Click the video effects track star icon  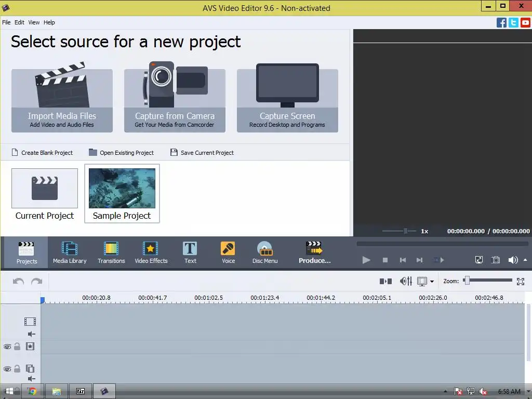point(30,347)
